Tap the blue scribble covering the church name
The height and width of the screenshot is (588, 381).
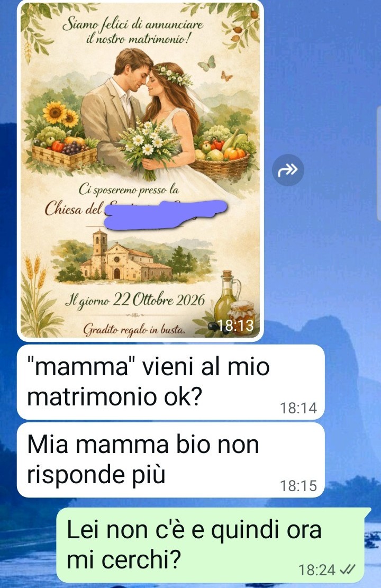click(166, 214)
